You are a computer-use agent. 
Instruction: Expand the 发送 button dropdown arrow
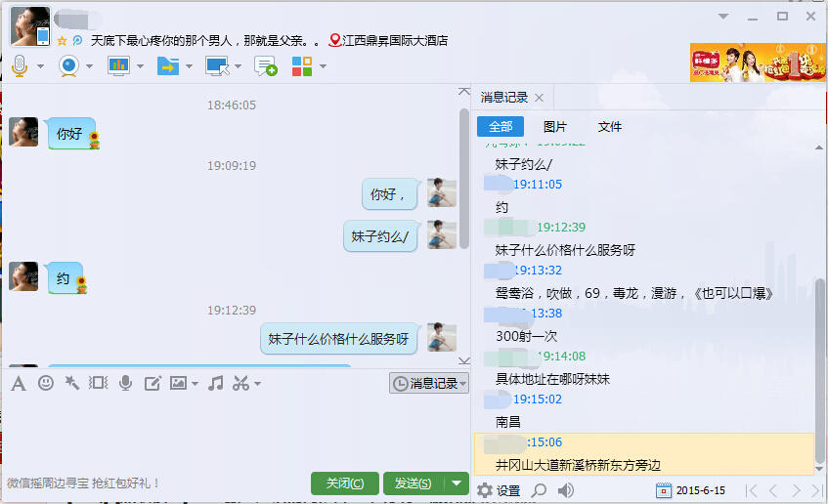coord(458,483)
